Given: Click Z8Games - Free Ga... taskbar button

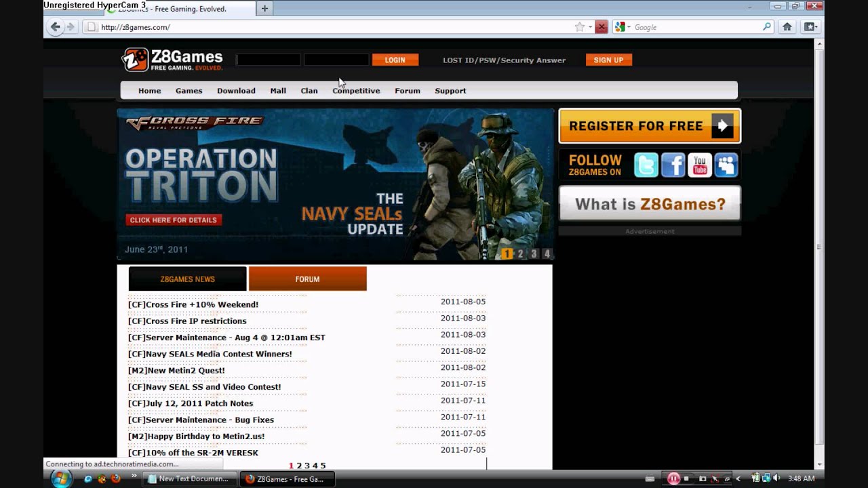Looking at the screenshot, I should pos(288,479).
